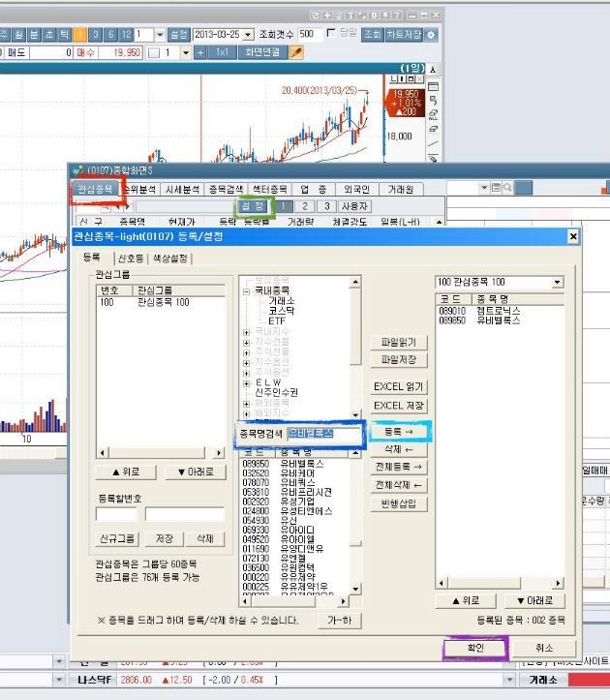
Task: Switch to the 등록 tab
Action: pyautogui.click(x=92, y=258)
